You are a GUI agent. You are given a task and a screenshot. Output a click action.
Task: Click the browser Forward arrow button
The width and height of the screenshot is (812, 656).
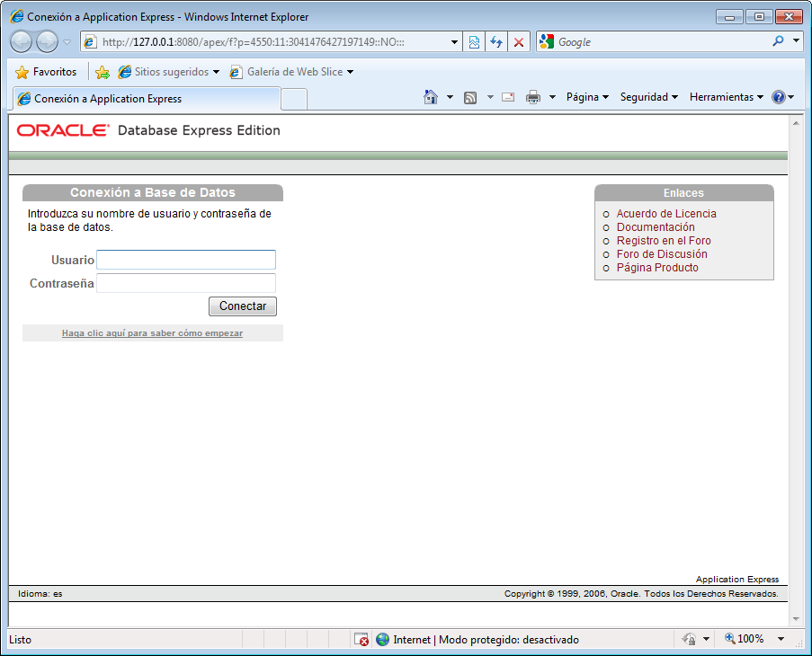[x=47, y=42]
